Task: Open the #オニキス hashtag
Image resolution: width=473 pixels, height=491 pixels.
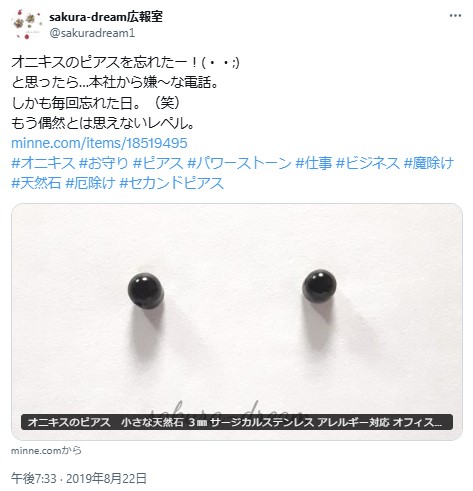Action: pyautogui.click(x=43, y=163)
